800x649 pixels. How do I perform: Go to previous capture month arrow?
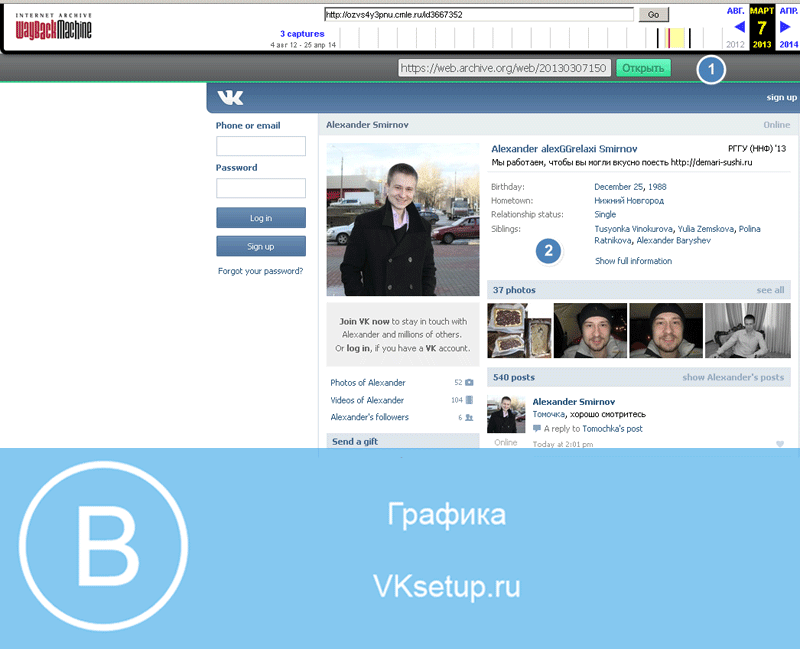tap(739, 27)
